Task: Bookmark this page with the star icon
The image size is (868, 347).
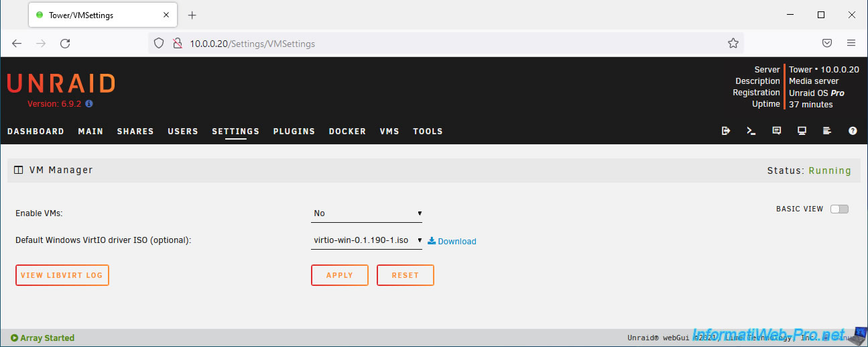Action: click(733, 43)
